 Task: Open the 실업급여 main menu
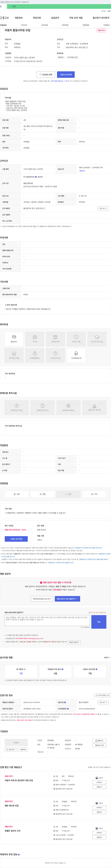coord(55,18)
